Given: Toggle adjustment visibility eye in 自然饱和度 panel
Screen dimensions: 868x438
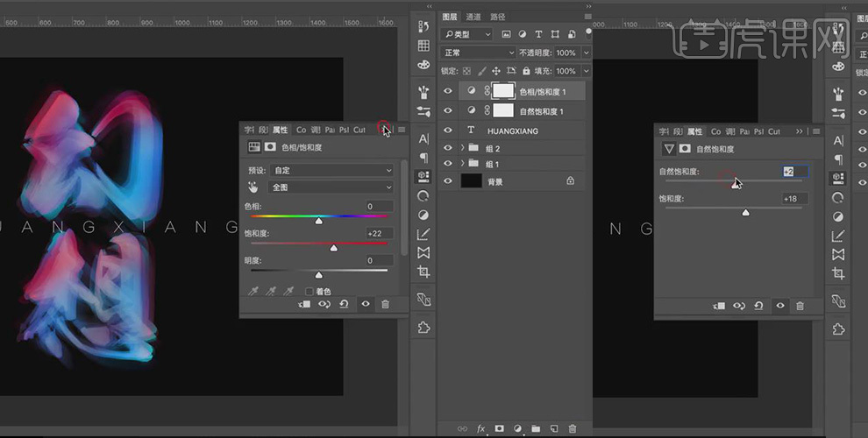Looking at the screenshot, I should point(780,305).
